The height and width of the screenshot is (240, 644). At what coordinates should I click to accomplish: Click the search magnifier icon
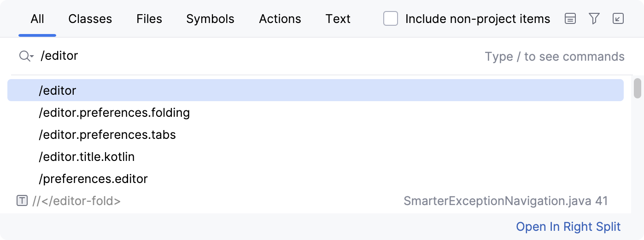click(x=25, y=56)
